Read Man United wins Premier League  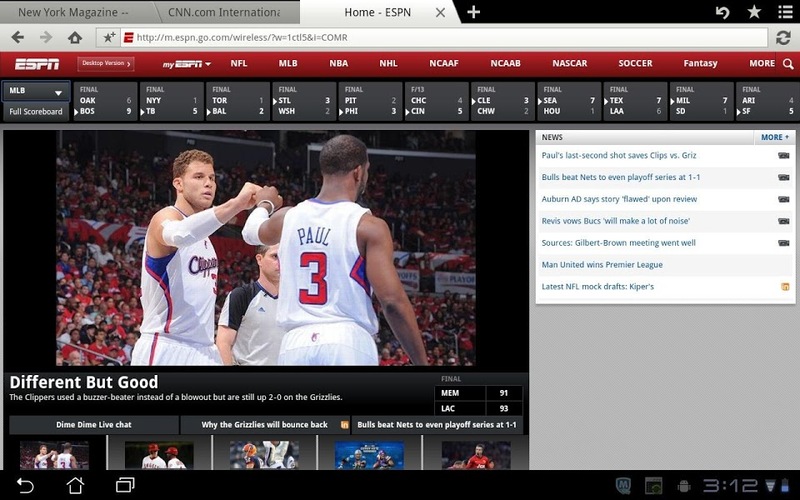(x=602, y=265)
